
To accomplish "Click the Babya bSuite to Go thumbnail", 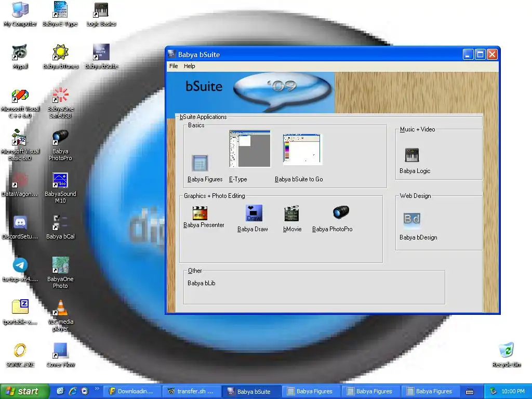I will coord(302,149).
